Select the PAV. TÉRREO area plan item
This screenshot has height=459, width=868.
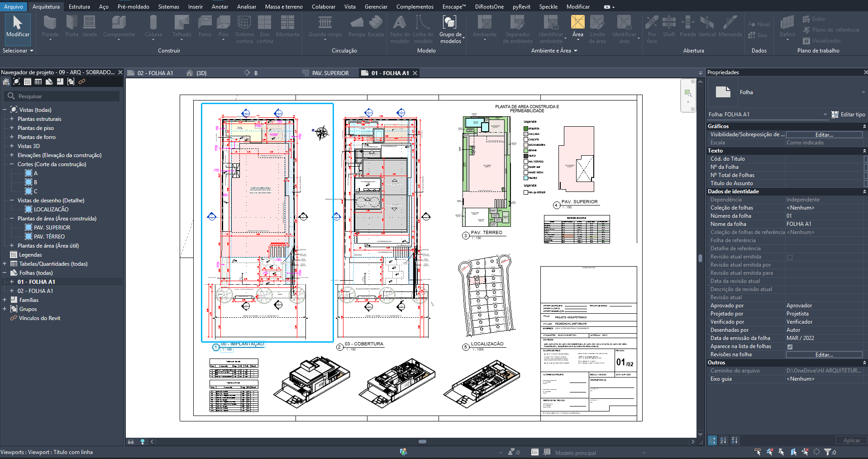49,236
